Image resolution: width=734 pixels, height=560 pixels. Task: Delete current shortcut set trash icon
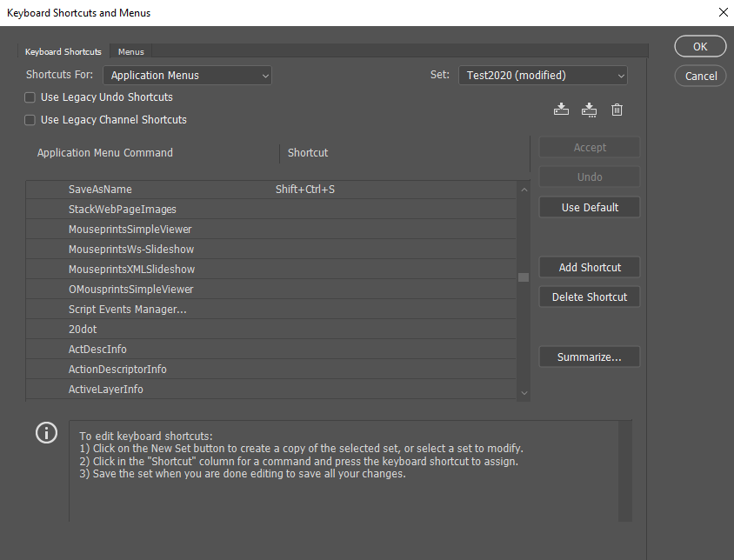click(617, 110)
